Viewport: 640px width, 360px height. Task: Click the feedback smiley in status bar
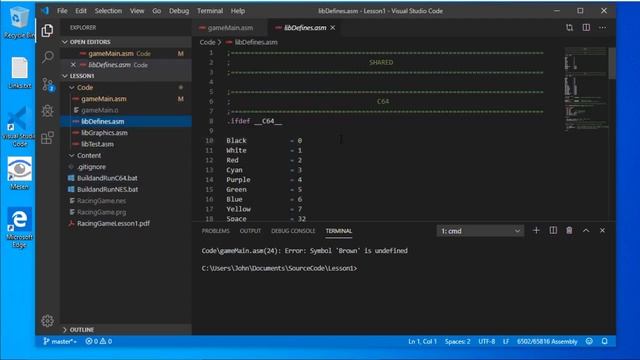pos(589,341)
